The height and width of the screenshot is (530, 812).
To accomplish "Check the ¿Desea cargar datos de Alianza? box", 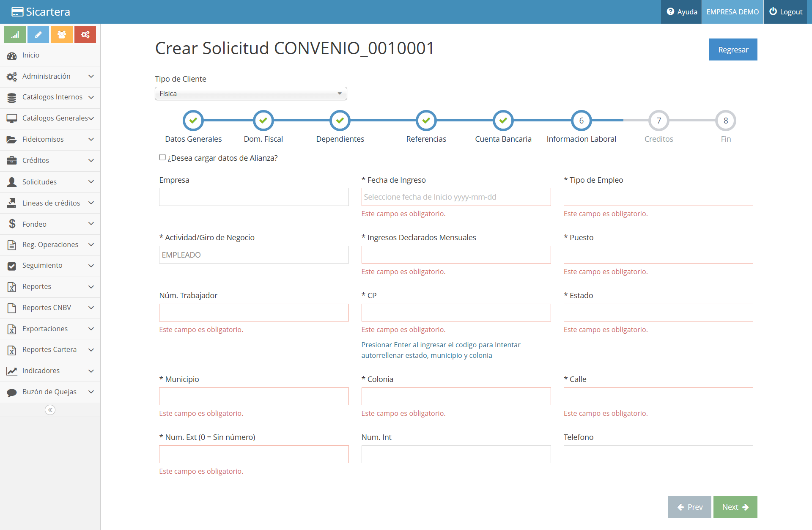I will pyautogui.click(x=162, y=157).
